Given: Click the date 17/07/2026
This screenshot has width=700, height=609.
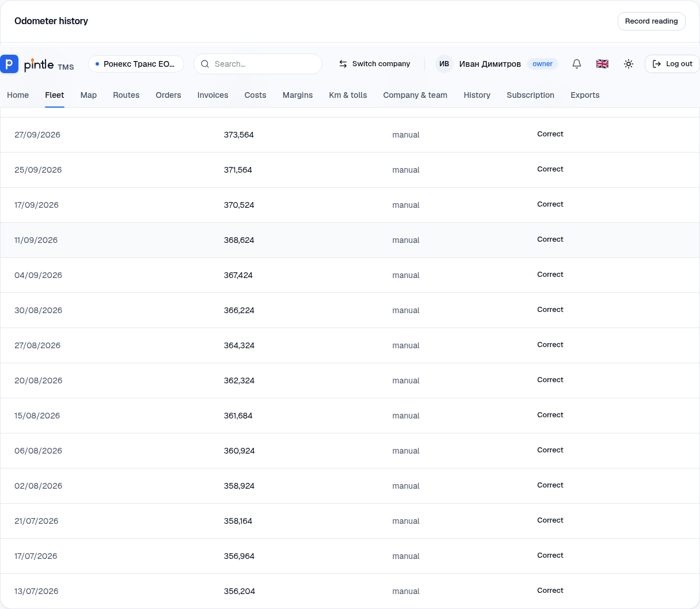Looking at the screenshot, I should point(36,556).
